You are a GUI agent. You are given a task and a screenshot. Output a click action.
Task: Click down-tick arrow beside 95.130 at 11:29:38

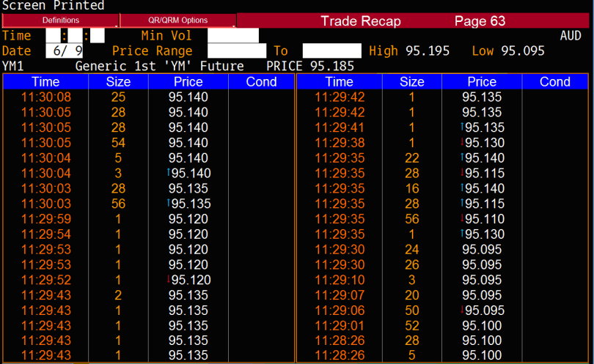pos(463,142)
